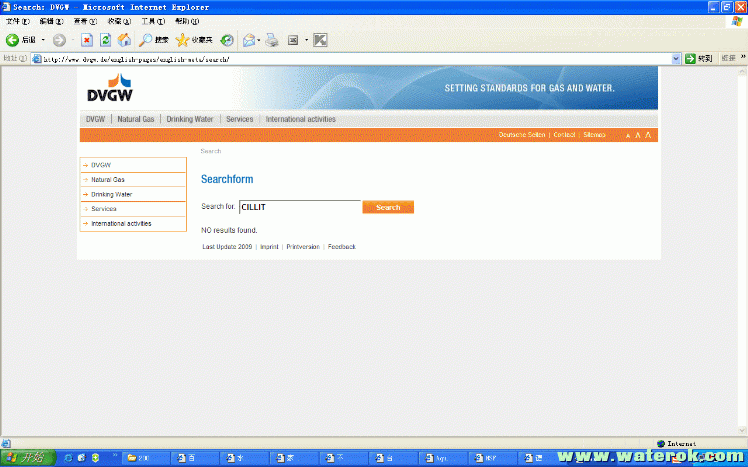
Task: Open the 帮助 (Help) menu
Action: pos(187,21)
